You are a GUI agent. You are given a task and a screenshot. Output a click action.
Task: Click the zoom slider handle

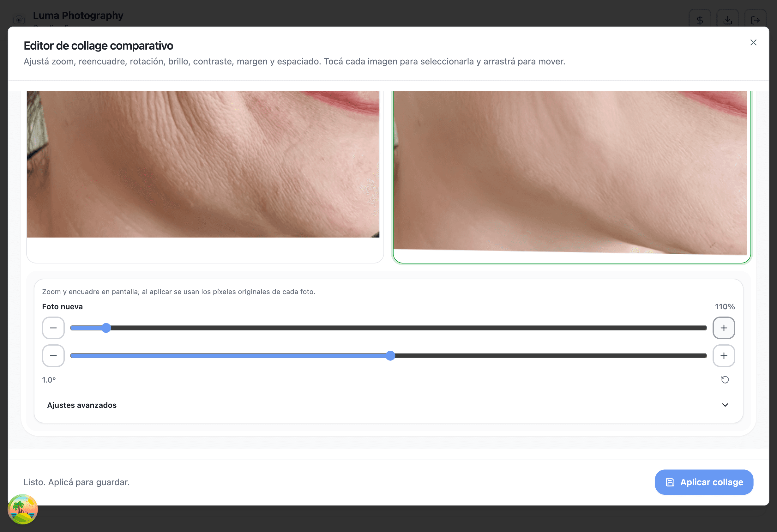[106, 328]
